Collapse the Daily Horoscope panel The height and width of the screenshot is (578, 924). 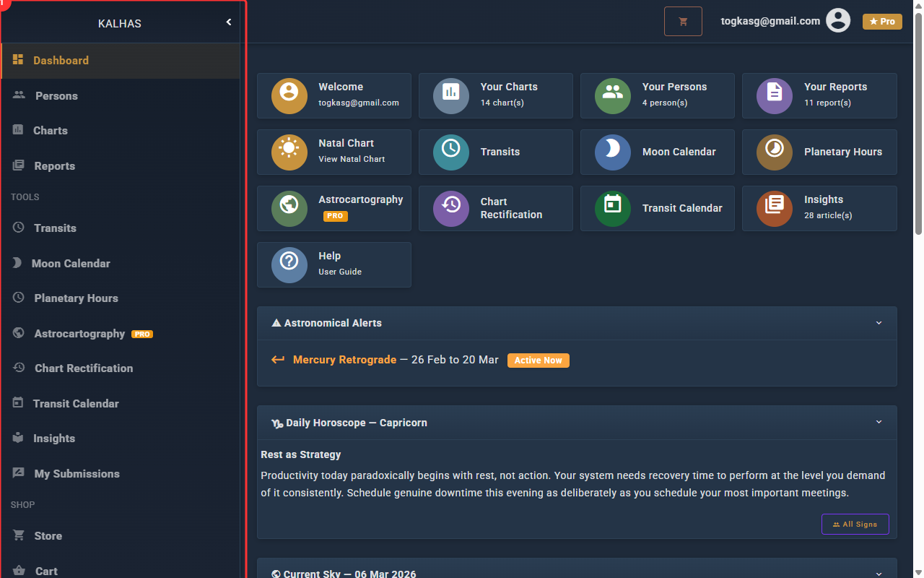(879, 422)
